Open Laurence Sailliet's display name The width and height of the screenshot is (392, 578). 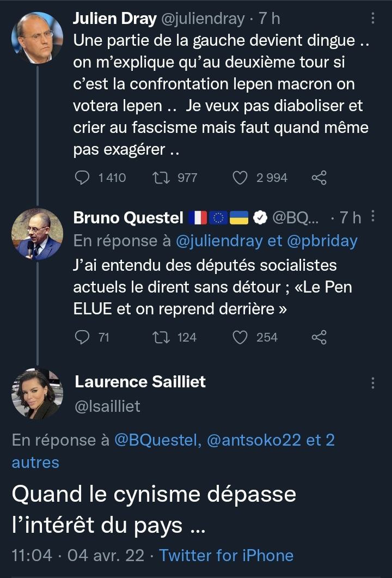click(140, 382)
